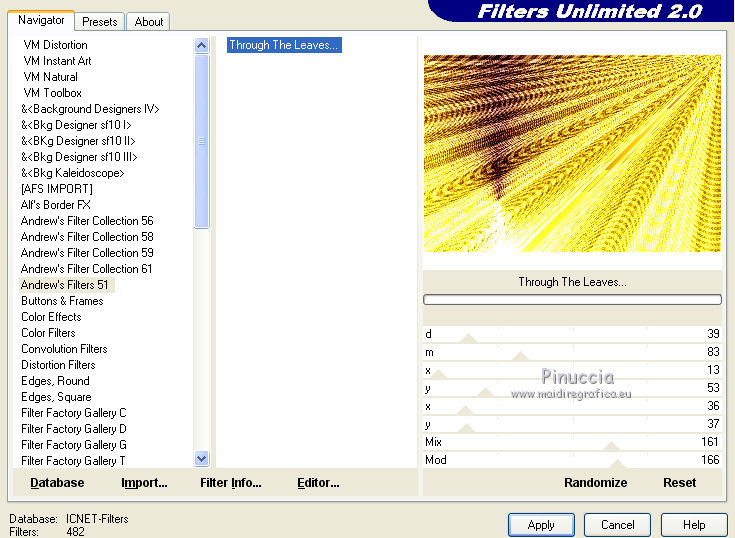Select Filter Factory Gallery G

[74, 445]
